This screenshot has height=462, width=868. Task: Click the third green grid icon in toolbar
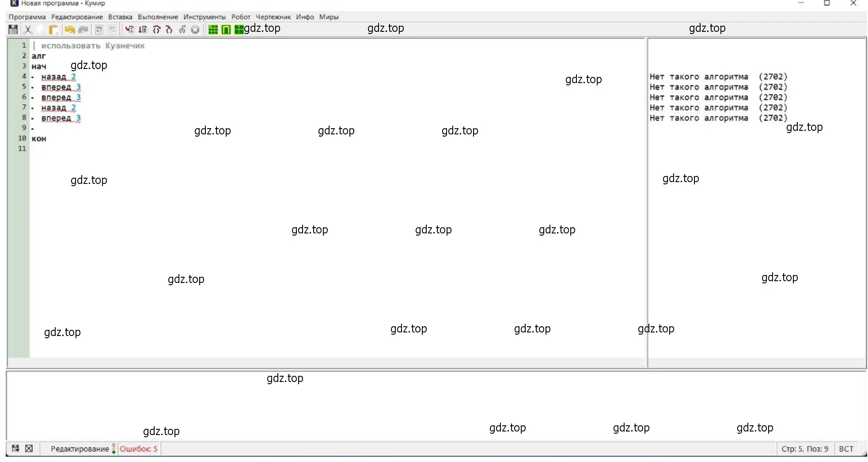click(239, 30)
